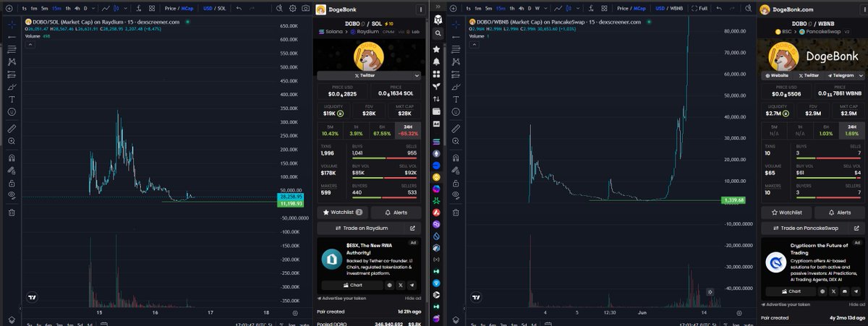This screenshot has width=868, height=326.
Task: Switch Raydium chart currency to USD
Action: pos(208,8)
